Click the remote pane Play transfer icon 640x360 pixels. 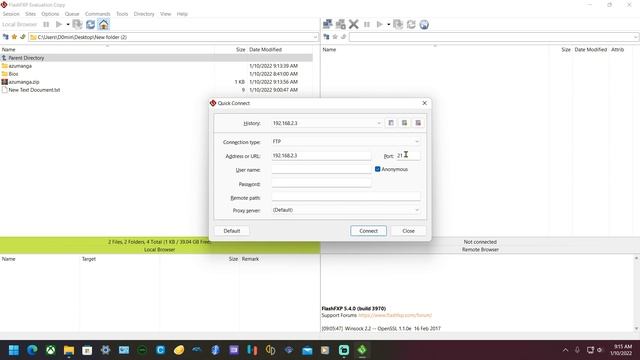379,24
